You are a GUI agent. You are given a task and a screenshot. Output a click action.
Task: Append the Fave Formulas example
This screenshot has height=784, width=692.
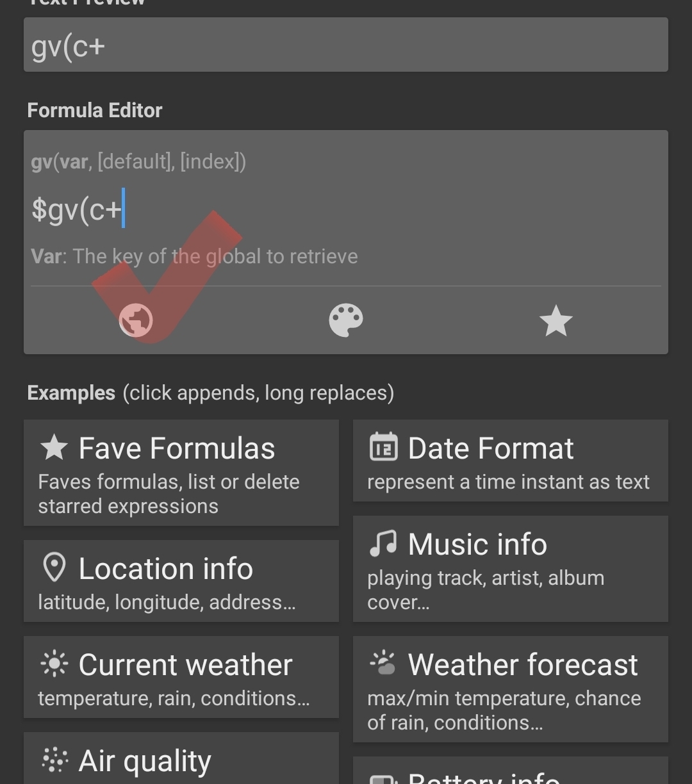181,473
